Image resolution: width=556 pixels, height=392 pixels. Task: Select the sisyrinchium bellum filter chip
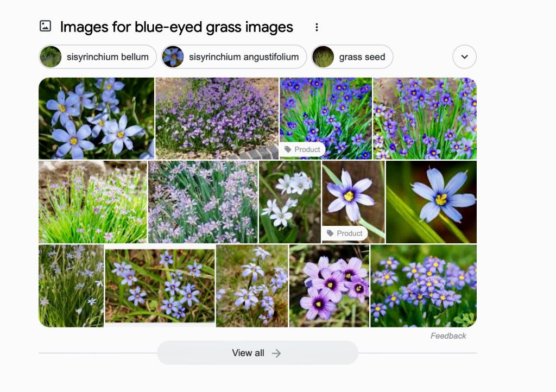click(x=98, y=56)
